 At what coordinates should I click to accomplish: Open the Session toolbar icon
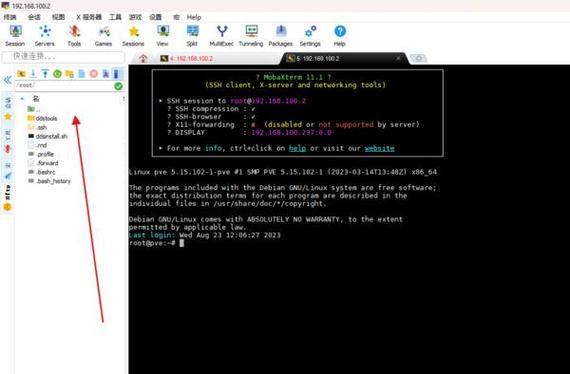click(x=15, y=36)
